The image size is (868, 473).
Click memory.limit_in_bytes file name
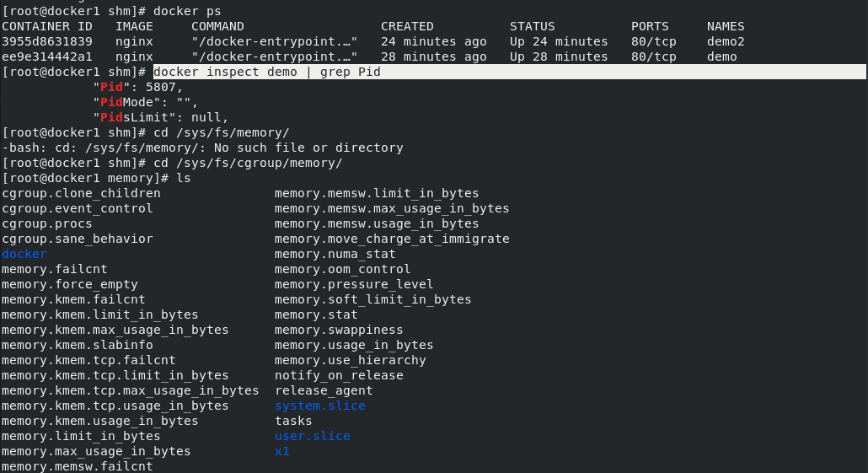click(81, 436)
